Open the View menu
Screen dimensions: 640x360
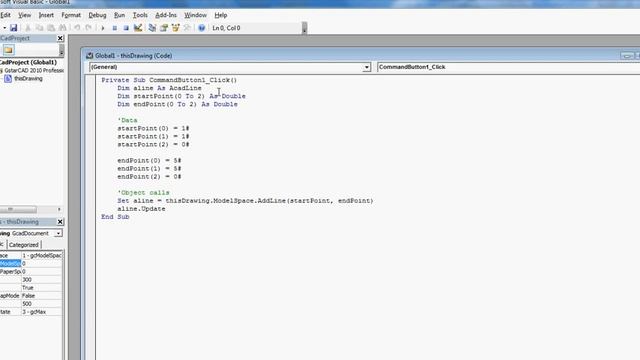tap(24, 15)
